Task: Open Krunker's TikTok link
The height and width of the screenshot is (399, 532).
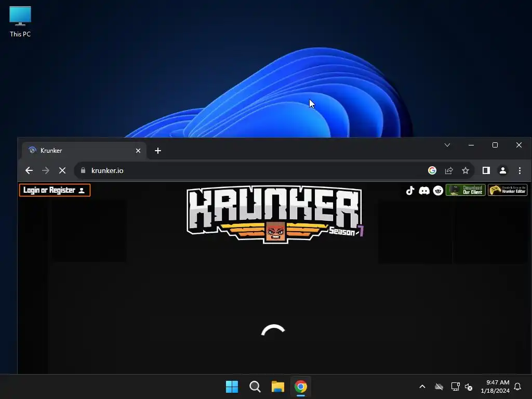Action: [x=410, y=190]
